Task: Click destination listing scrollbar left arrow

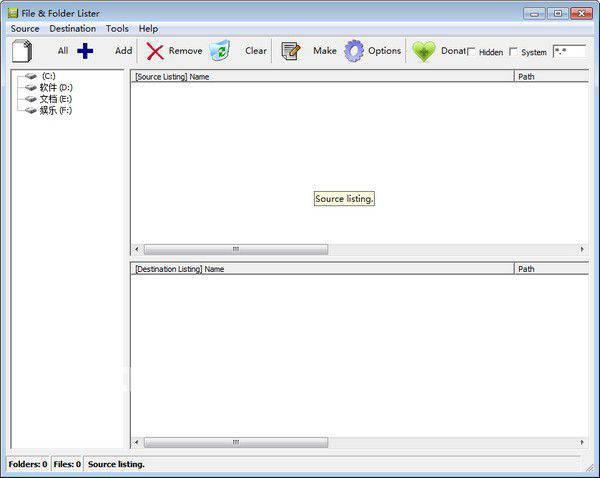Action: (x=137, y=442)
